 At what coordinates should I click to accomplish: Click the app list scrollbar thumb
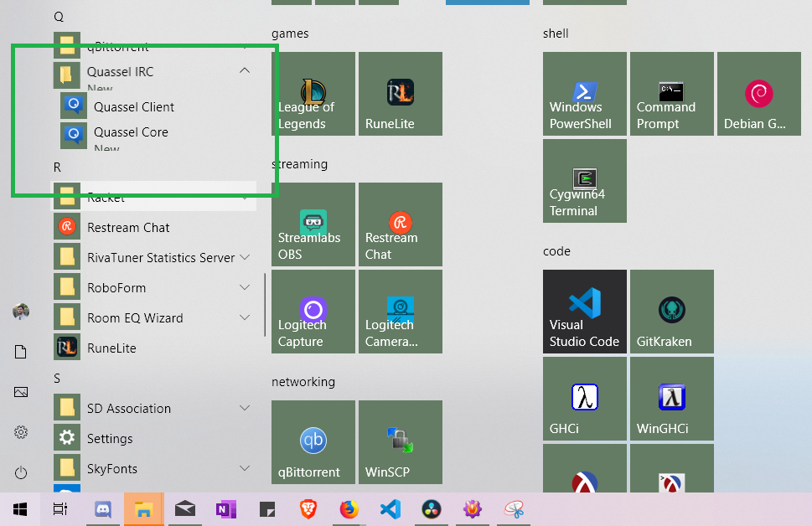265,305
